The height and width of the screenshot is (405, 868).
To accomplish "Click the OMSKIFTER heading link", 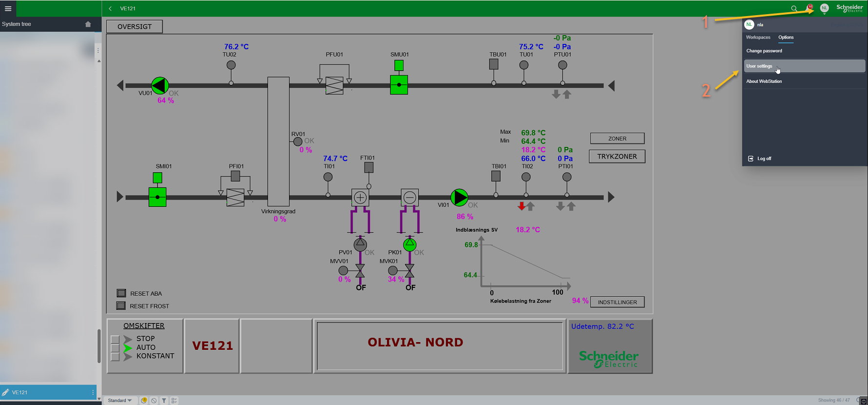I will pyautogui.click(x=144, y=325).
